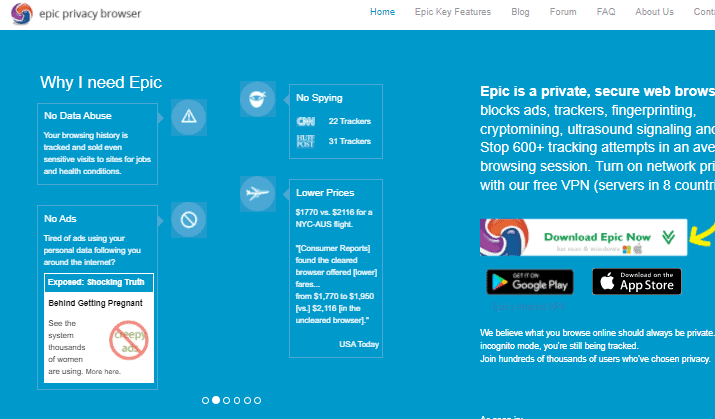Click the ninja mask No Spying icon

tap(258, 99)
